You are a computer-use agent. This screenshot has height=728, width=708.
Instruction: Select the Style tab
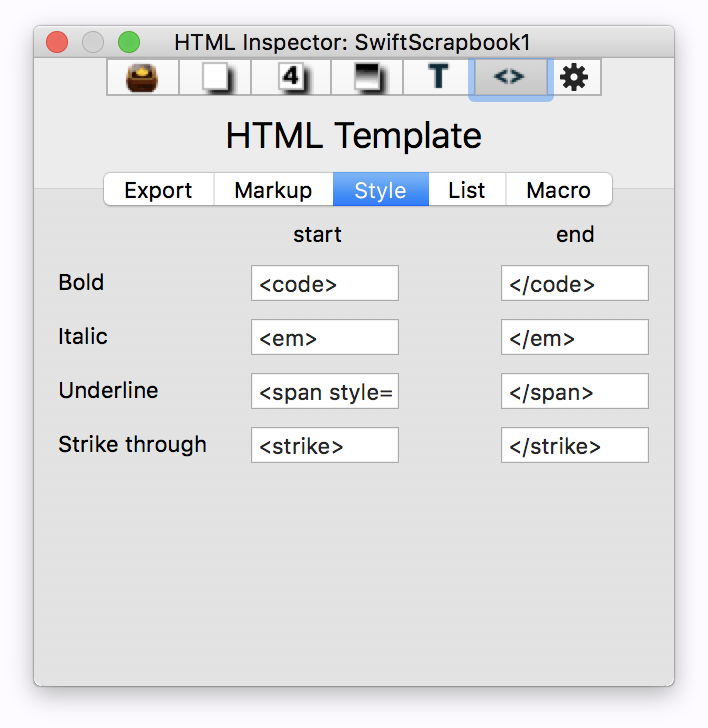pyautogui.click(x=380, y=190)
